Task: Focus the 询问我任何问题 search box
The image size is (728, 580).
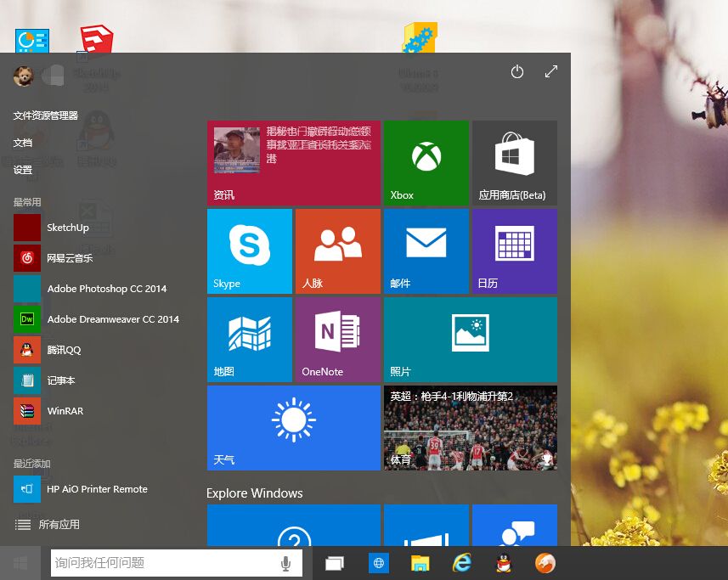Action: tap(177, 563)
